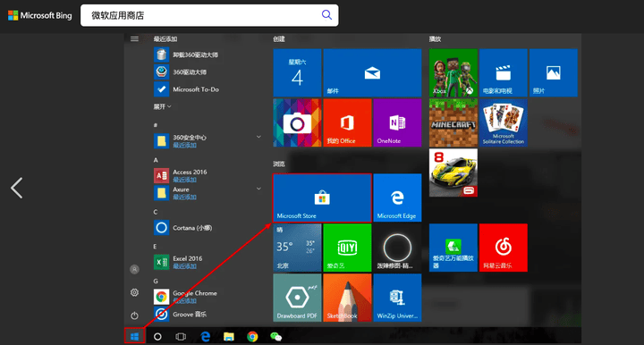
Task: Open the WinZip Universal tile
Action: tap(397, 298)
